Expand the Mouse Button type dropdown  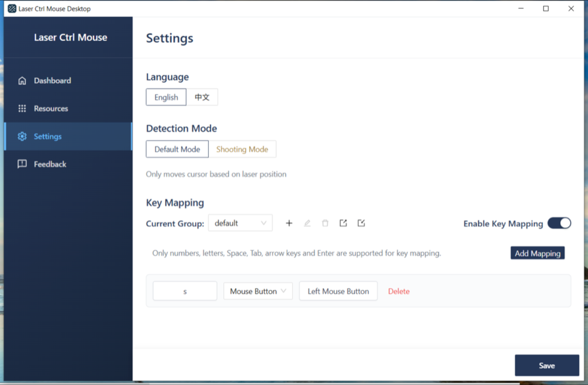click(258, 291)
